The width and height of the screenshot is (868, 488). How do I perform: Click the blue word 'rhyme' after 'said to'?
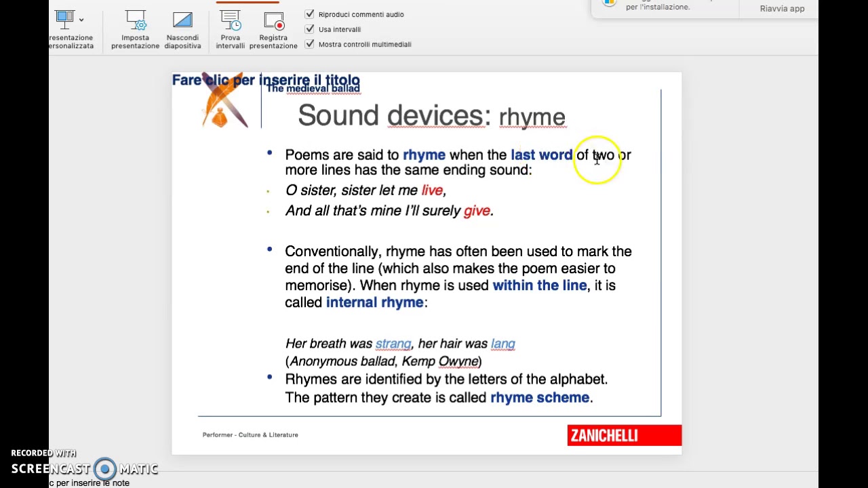424,155
